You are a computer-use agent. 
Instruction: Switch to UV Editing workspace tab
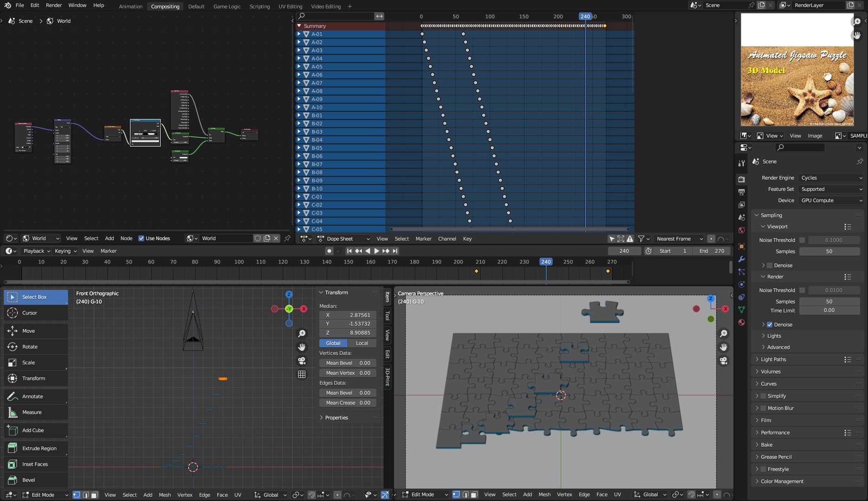(290, 6)
